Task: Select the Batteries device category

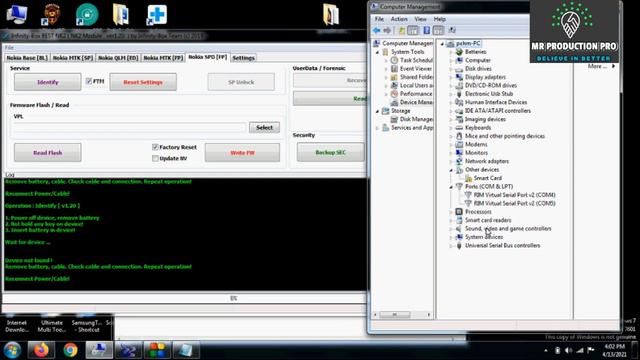Action: tap(476, 52)
